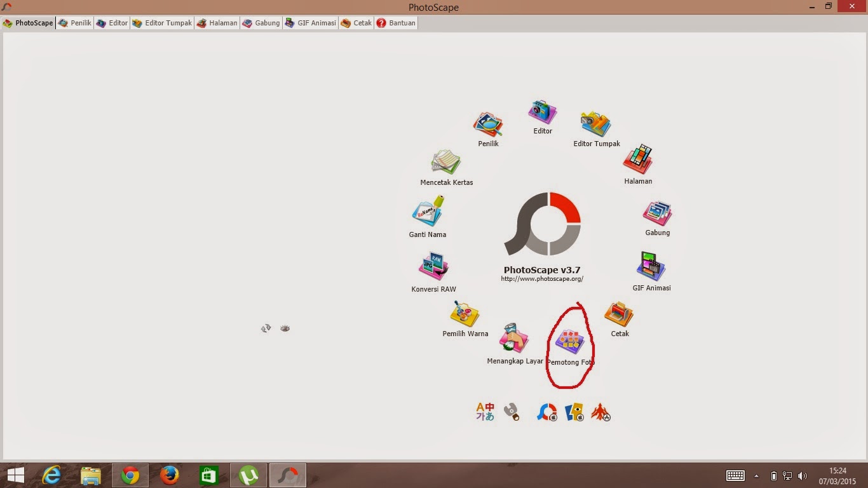
Task: Open the Penilik viewer icon
Action: (488, 125)
